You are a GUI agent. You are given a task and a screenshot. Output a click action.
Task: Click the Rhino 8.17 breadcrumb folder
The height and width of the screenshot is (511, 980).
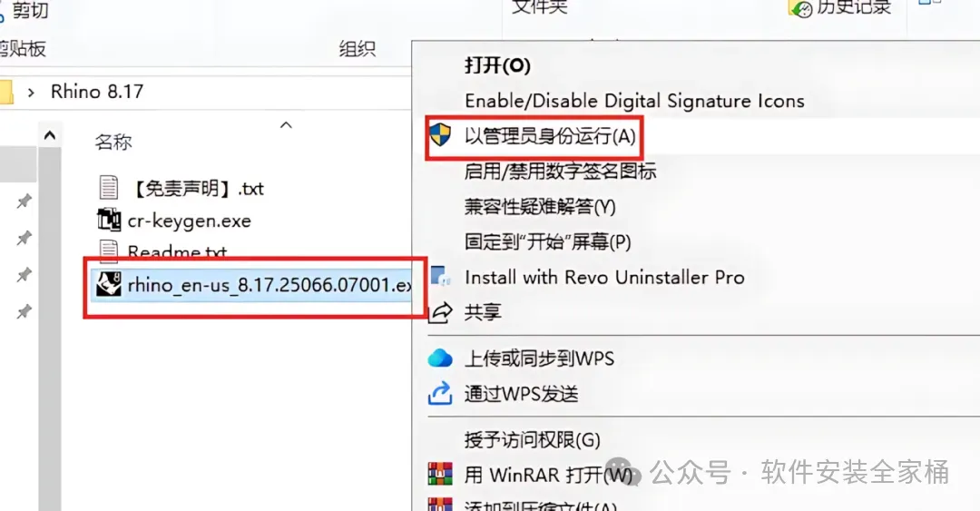[97, 92]
